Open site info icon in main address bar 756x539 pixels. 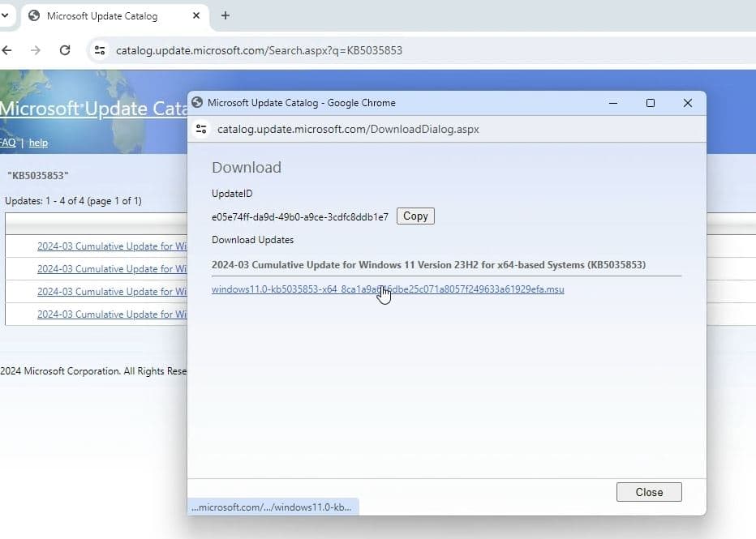(x=99, y=50)
